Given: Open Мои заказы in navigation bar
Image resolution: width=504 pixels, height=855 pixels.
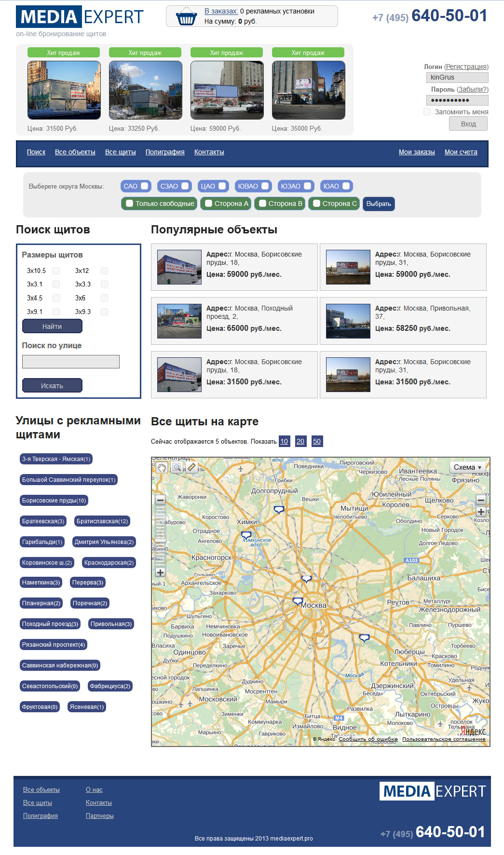Looking at the screenshot, I should 417,152.
